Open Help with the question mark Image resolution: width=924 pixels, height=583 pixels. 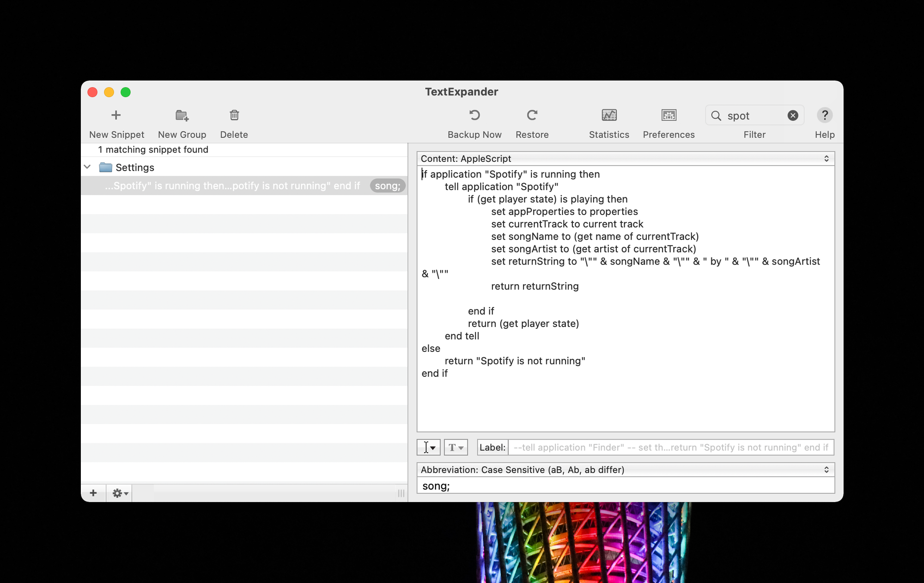tap(825, 115)
